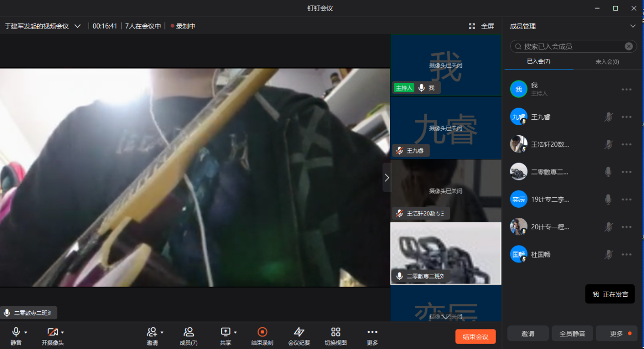Screen dimensions: 644x349
Task: Expand the 邀请 dropdown arrow in toolbar
Action: click(x=162, y=332)
